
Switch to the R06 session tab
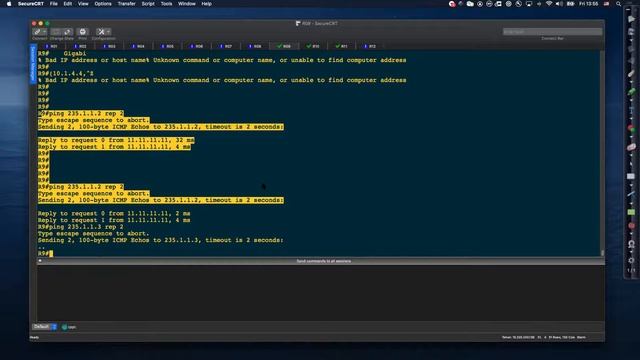(197, 46)
